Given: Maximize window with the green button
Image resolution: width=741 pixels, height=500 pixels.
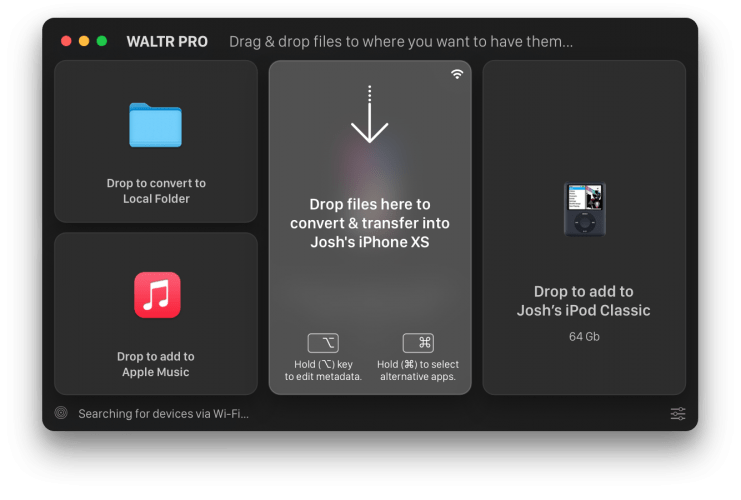Looking at the screenshot, I should click(102, 41).
